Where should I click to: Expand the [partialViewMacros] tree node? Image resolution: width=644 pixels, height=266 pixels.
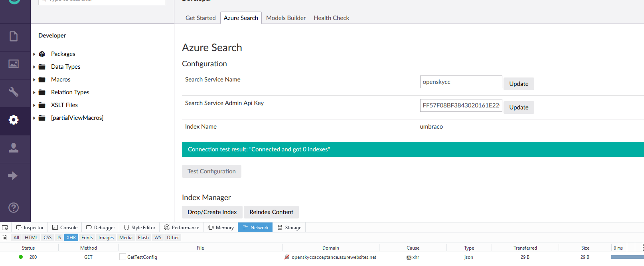(34, 118)
